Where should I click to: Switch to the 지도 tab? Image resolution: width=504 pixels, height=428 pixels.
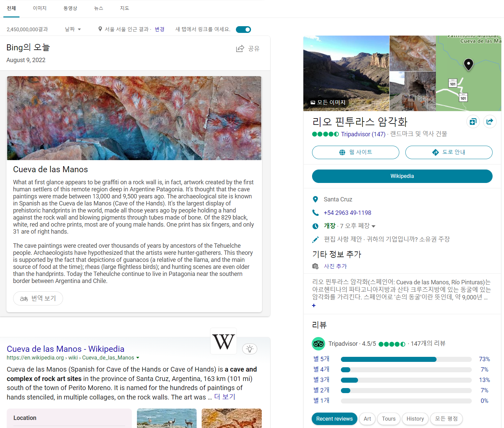click(124, 8)
